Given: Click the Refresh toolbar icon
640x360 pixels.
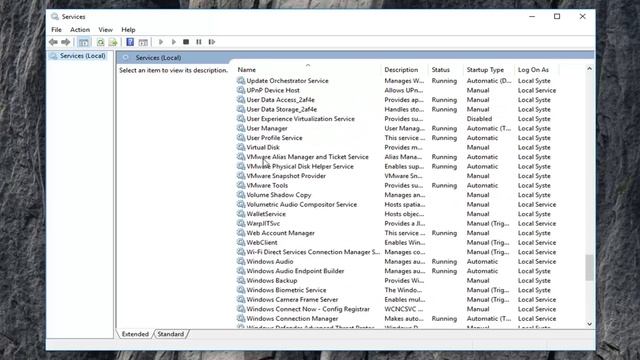Looking at the screenshot, I should pyautogui.click(x=100, y=42).
